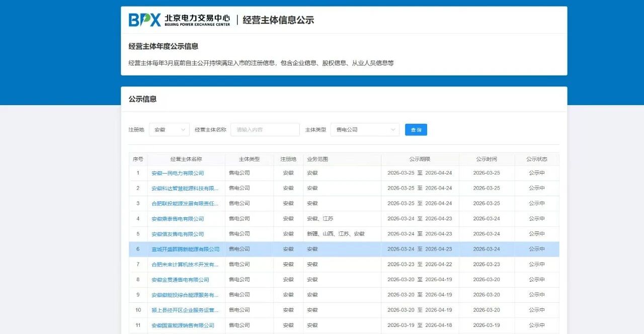Click the 公示信息 section heading
Screen dimensions: 644x334
point(142,99)
